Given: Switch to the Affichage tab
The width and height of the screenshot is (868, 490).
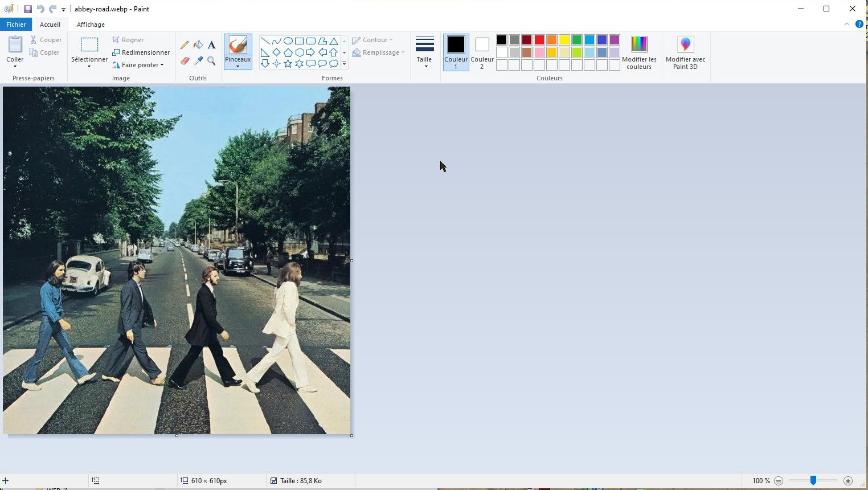Looking at the screenshot, I should click(91, 24).
